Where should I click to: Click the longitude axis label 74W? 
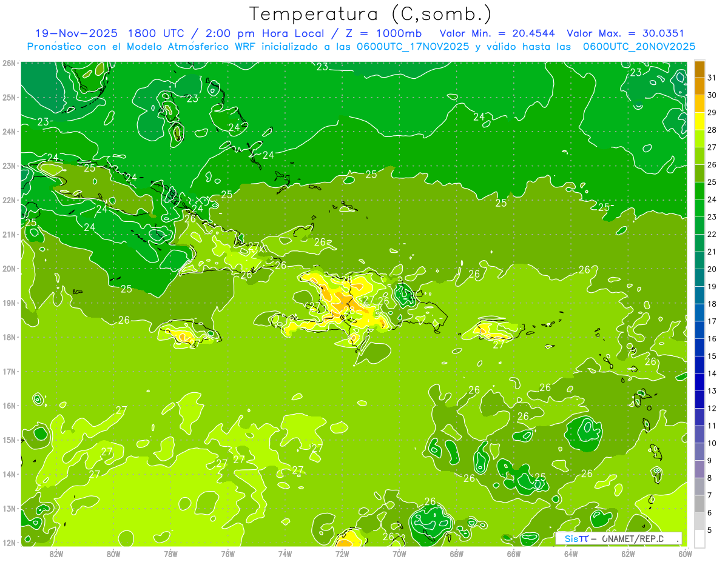(x=285, y=553)
